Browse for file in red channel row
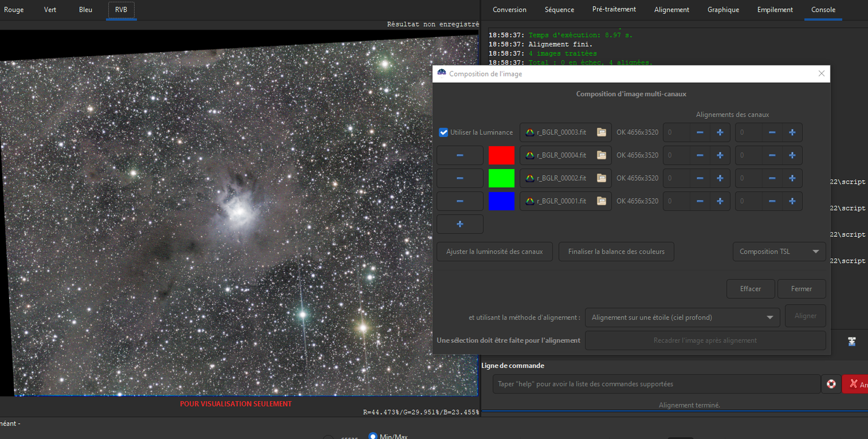Image resolution: width=868 pixels, height=439 pixels. click(x=601, y=155)
